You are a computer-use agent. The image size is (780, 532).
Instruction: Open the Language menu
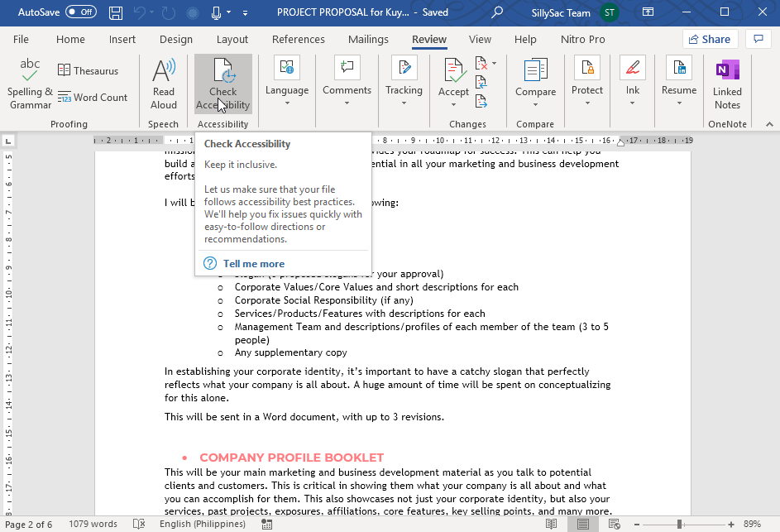click(287, 82)
